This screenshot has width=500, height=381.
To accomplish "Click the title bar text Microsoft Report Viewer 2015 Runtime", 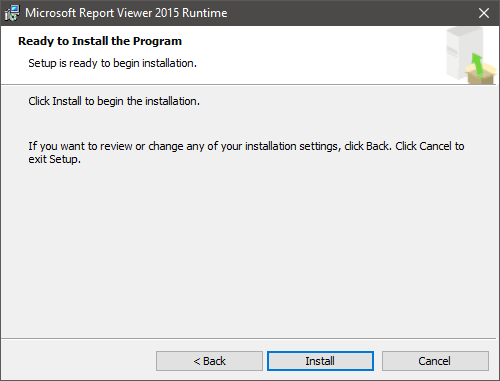I will [x=126, y=13].
